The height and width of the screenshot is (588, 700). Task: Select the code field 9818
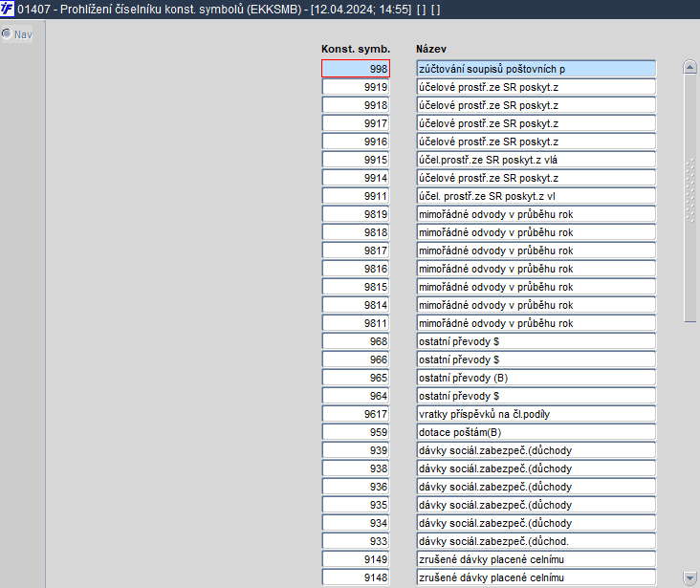356,232
